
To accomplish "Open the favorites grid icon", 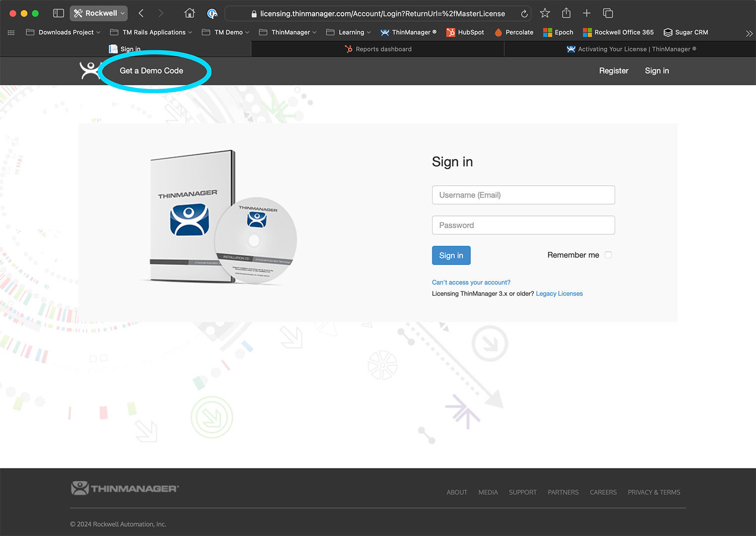I will tap(11, 32).
